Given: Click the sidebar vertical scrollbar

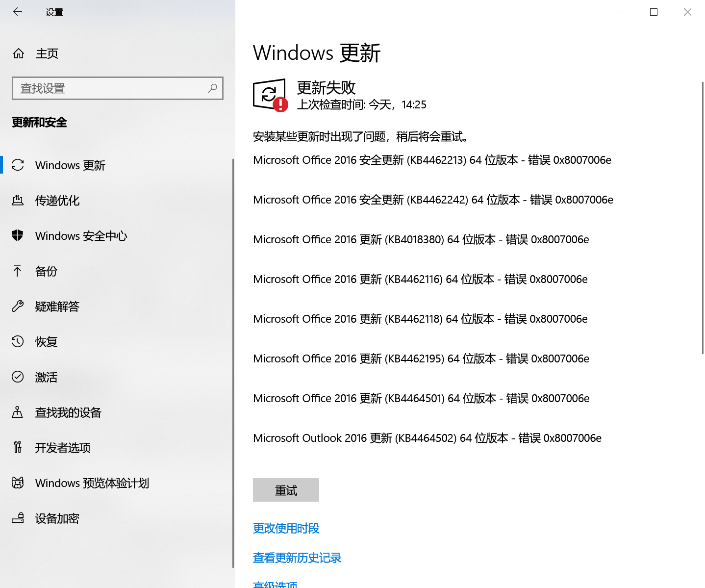Looking at the screenshot, I should click(233, 363).
